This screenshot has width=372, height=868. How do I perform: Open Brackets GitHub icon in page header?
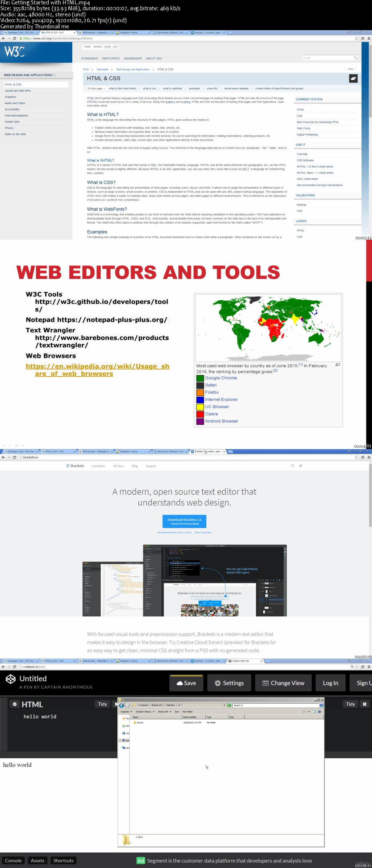click(x=292, y=466)
